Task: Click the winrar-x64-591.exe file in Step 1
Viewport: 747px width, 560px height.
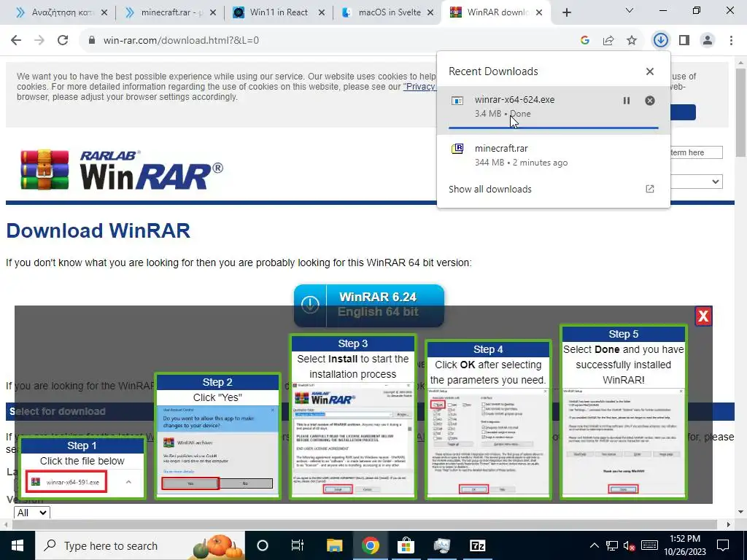Action: [x=66, y=482]
